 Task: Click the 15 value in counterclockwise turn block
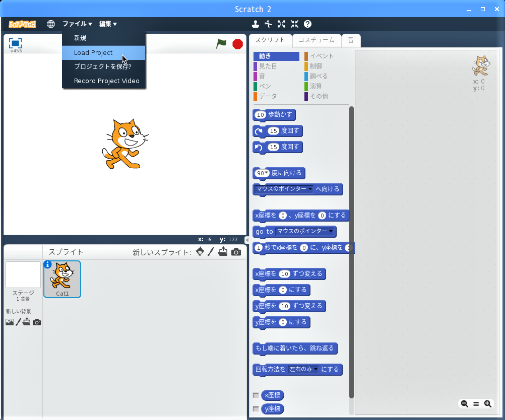pyautogui.click(x=274, y=147)
